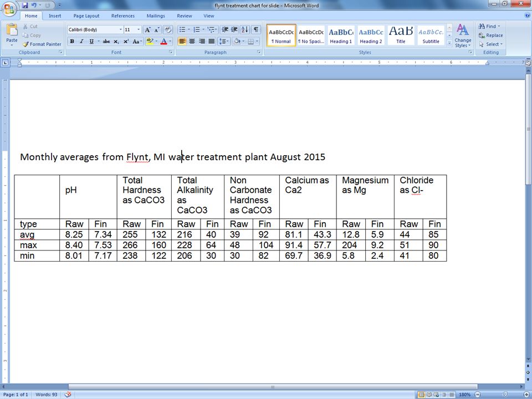Decrease paragraph indent
Screen dimensions: 532x399
pyautogui.click(x=225, y=30)
